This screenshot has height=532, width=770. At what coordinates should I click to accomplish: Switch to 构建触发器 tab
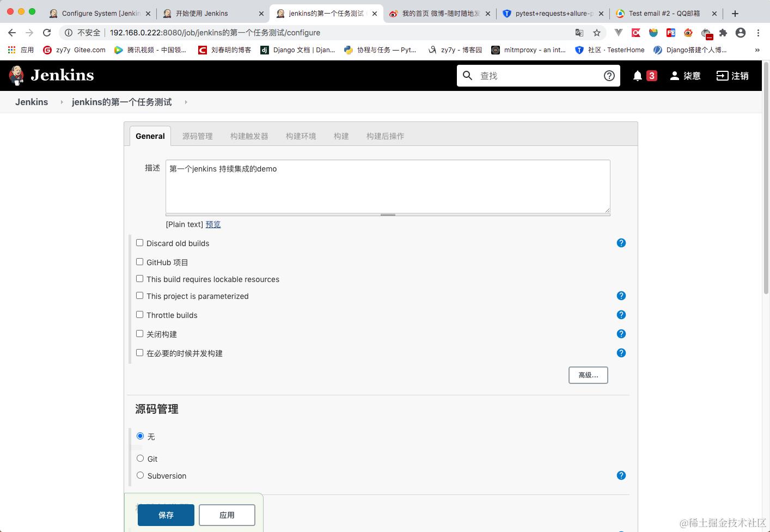pos(249,136)
